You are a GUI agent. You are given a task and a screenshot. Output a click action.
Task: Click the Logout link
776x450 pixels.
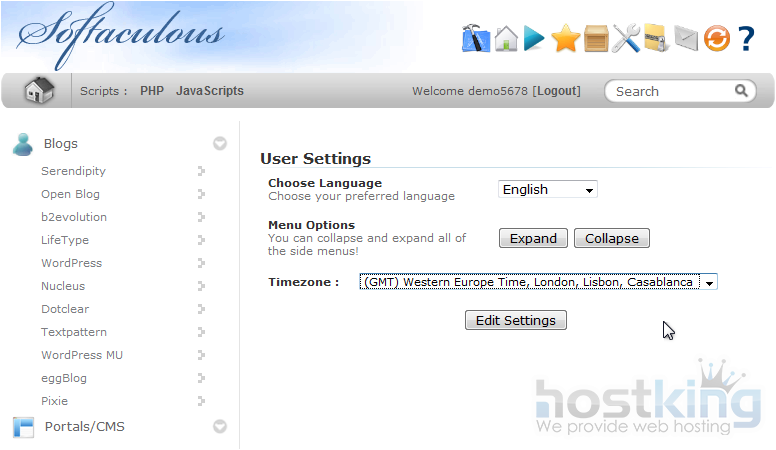pos(556,91)
